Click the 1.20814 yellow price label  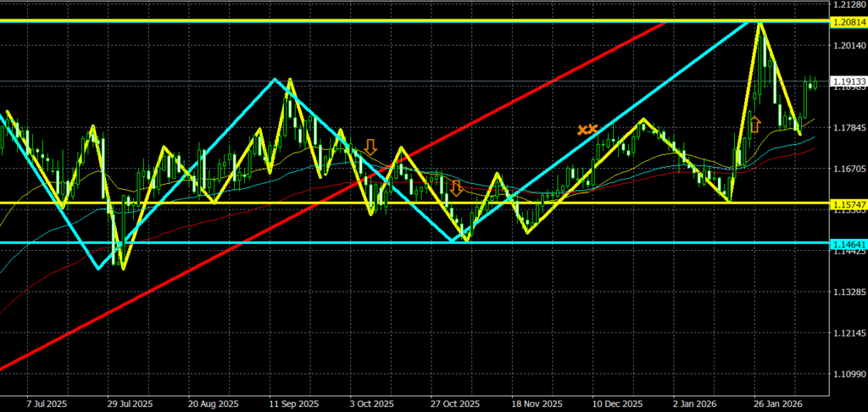click(848, 21)
